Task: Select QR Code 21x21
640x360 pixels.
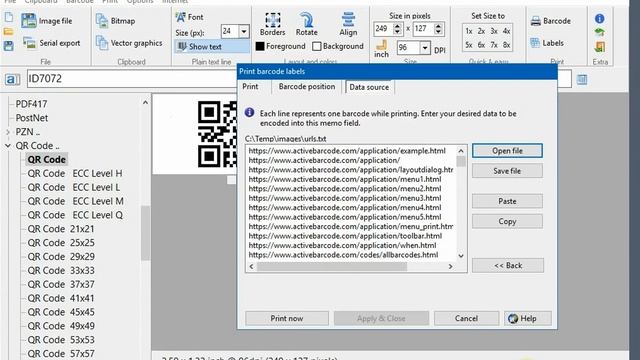Action: tap(61, 229)
